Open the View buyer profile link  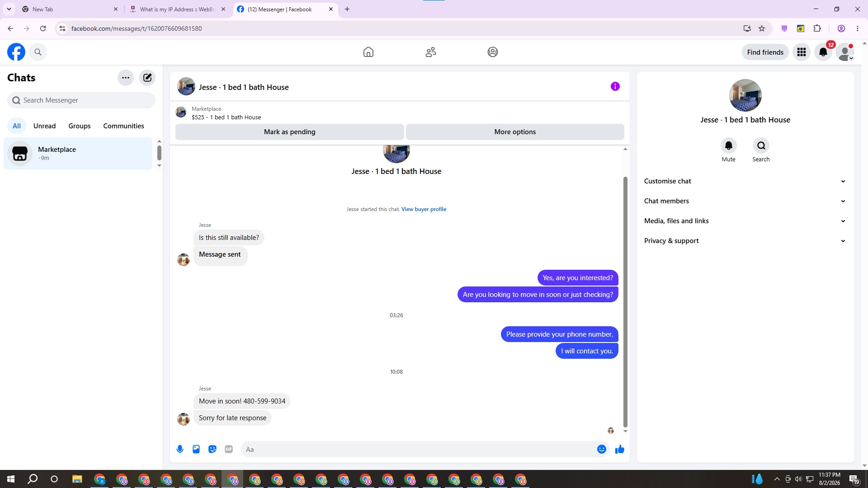pyautogui.click(x=424, y=209)
